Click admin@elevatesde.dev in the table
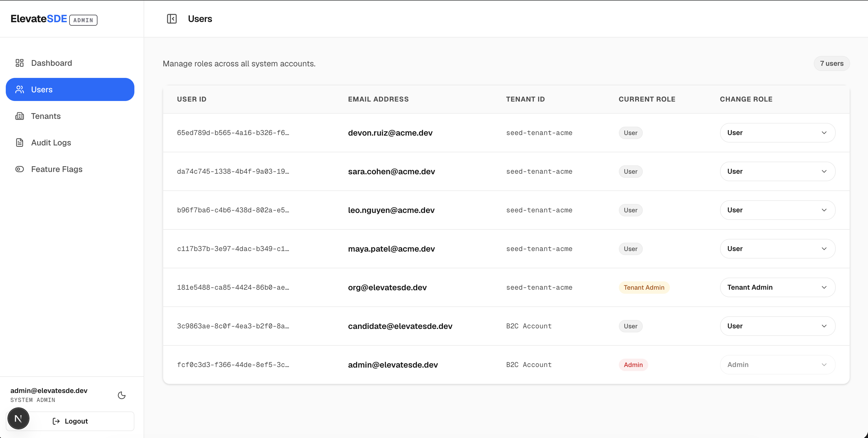Image resolution: width=868 pixels, height=438 pixels. [392, 365]
